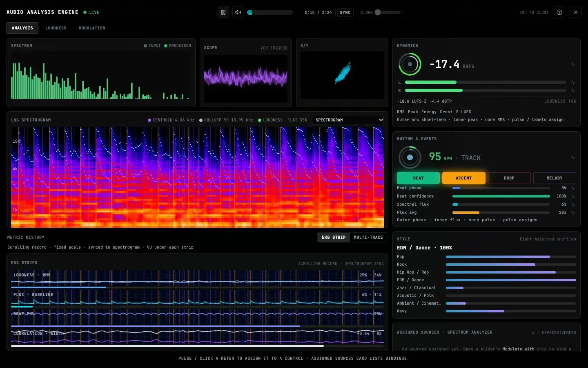Switch metric history to Multi-Trace
The width and height of the screenshot is (588, 368).
368,238
